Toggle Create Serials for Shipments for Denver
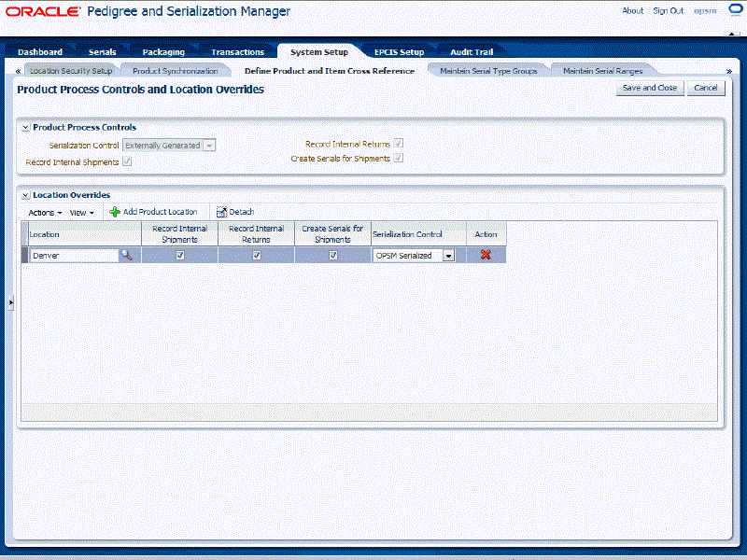 (333, 255)
